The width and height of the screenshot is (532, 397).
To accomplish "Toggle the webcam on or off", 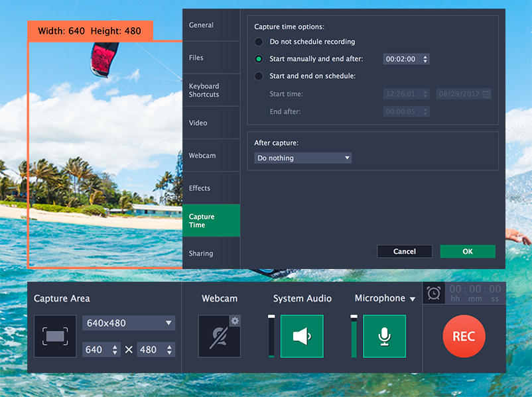I will pyautogui.click(x=219, y=336).
